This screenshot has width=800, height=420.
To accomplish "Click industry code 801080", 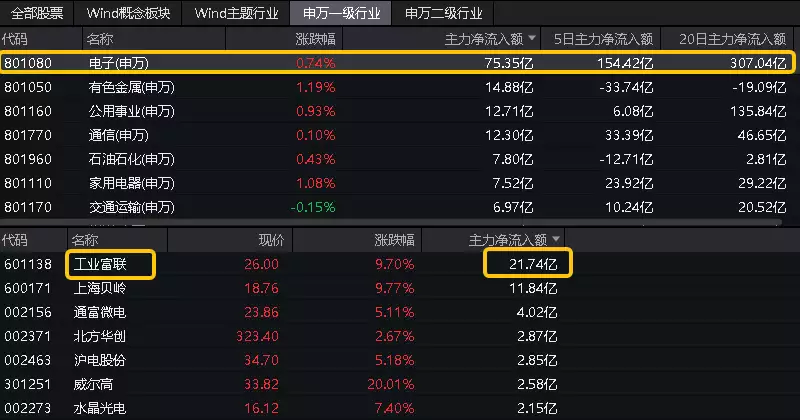I will point(28,63).
